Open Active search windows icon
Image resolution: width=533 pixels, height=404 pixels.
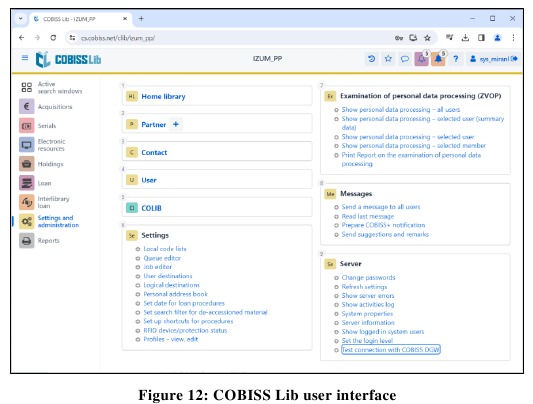click(27, 87)
